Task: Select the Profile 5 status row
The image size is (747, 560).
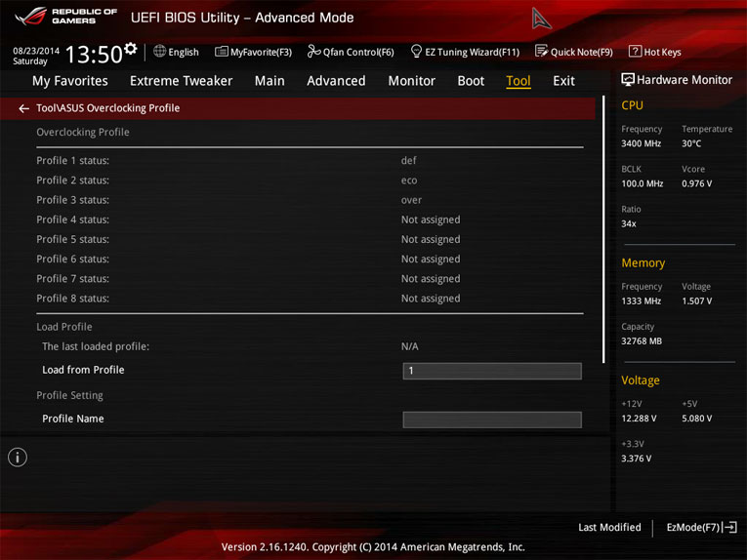Action: (310, 239)
